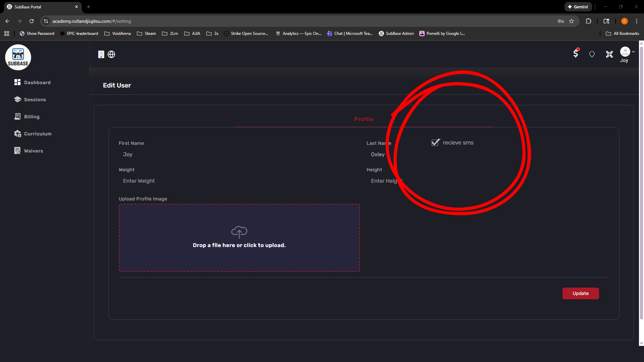
Task: Click the globe icon in header
Action: [111, 54]
